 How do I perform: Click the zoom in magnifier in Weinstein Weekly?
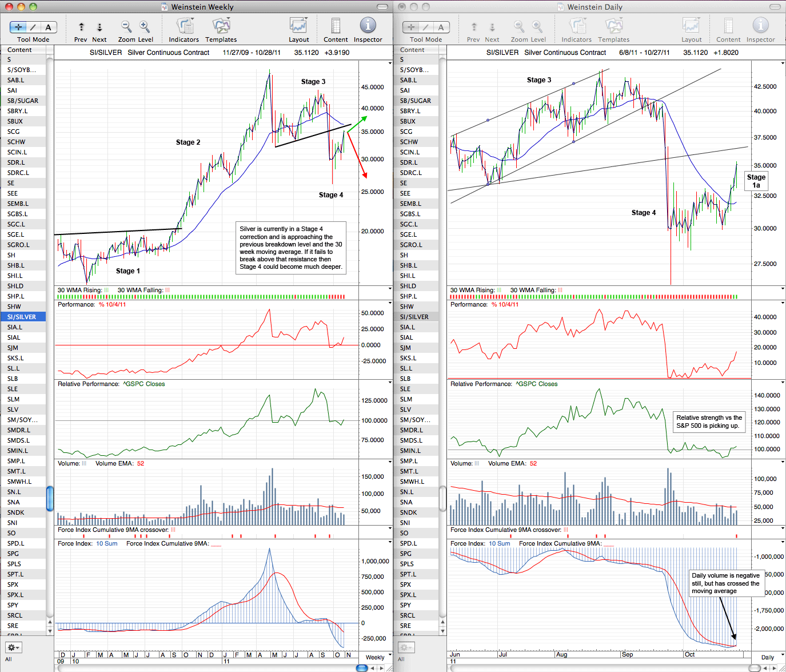click(x=145, y=26)
